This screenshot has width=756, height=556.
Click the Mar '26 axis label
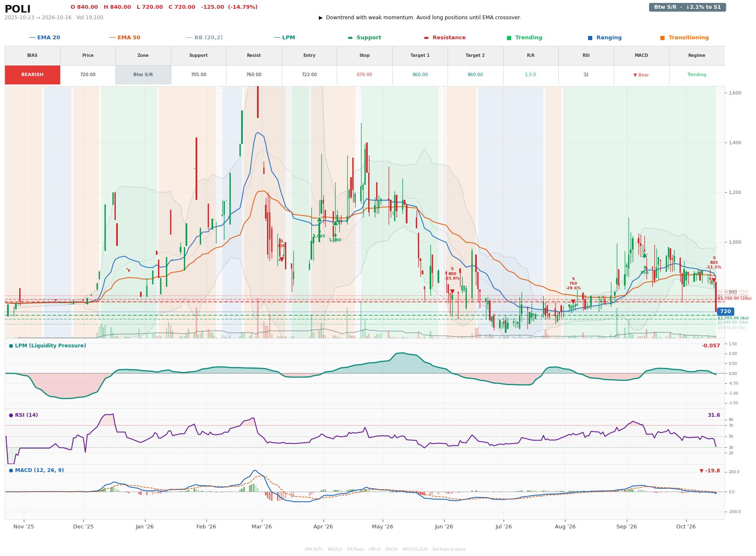pyautogui.click(x=262, y=527)
